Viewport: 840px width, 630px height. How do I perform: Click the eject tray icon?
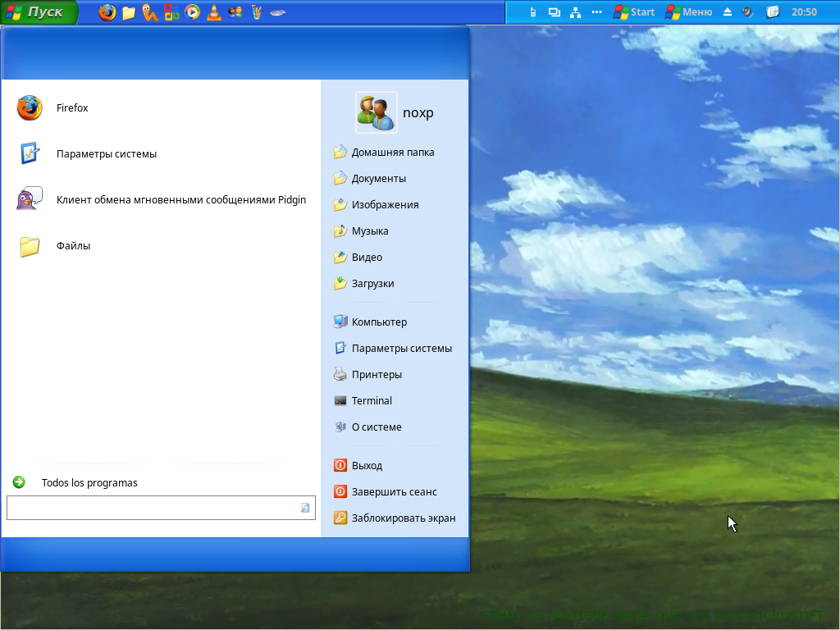click(x=728, y=12)
